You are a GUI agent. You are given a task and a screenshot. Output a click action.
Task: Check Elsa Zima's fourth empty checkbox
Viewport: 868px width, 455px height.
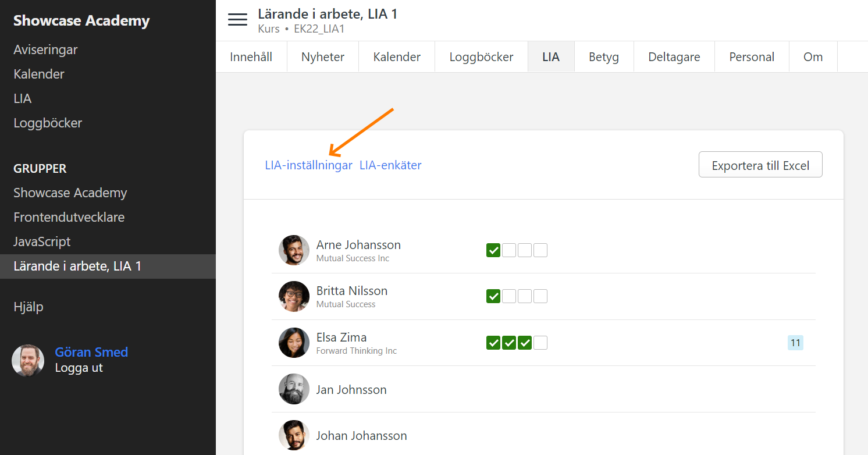540,343
